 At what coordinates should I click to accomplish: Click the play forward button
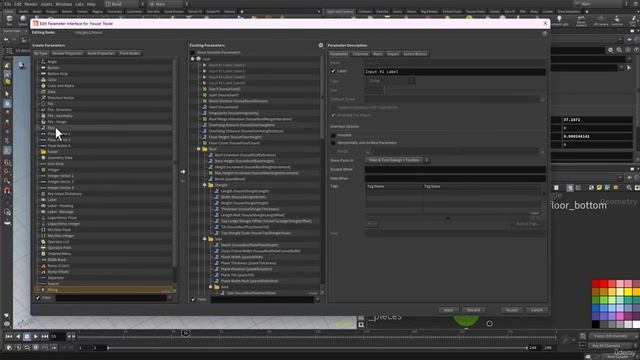[36, 336]
